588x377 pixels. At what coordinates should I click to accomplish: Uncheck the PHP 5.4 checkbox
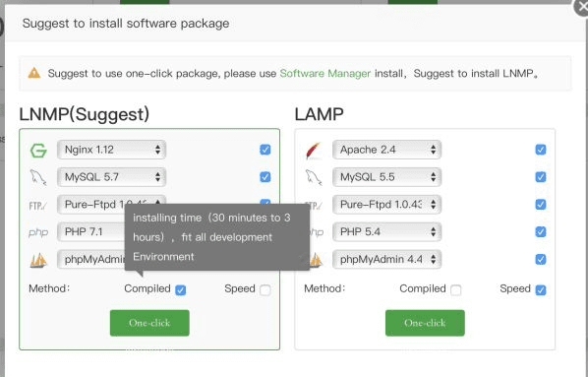(541, 231)
